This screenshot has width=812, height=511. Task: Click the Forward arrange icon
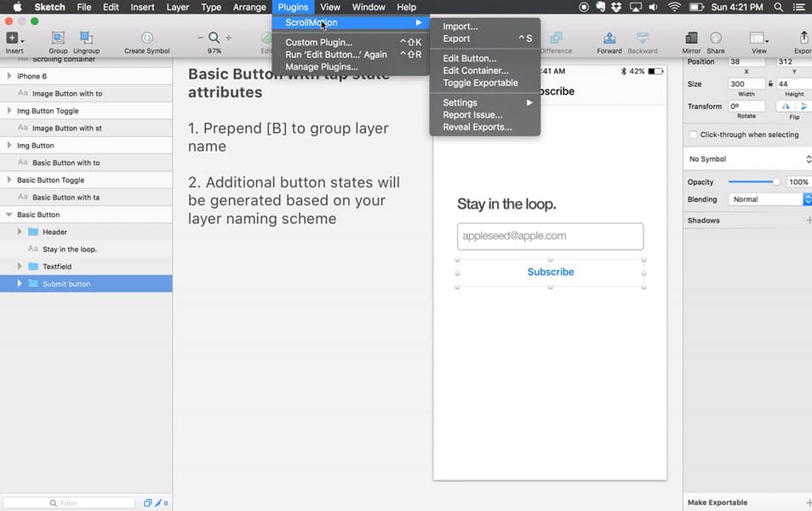pos(609,38)
